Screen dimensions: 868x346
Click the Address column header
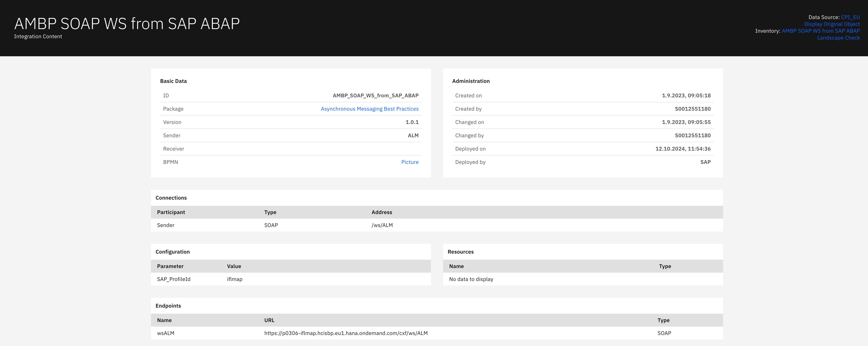(x=382, y=212)
